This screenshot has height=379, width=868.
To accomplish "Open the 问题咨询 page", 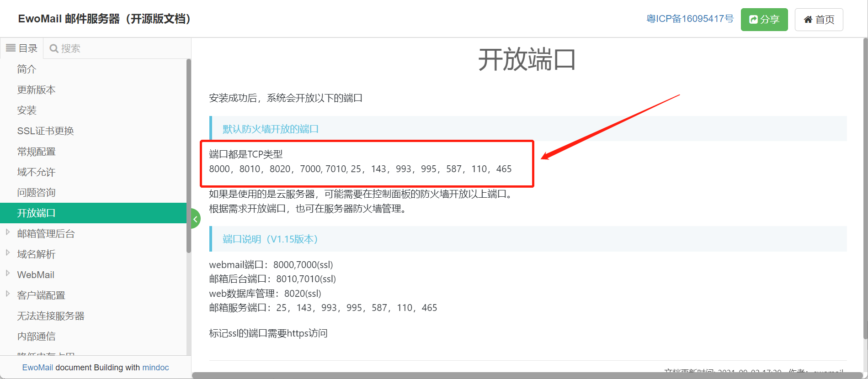I will pyautogui.click(x=36, y=193).
